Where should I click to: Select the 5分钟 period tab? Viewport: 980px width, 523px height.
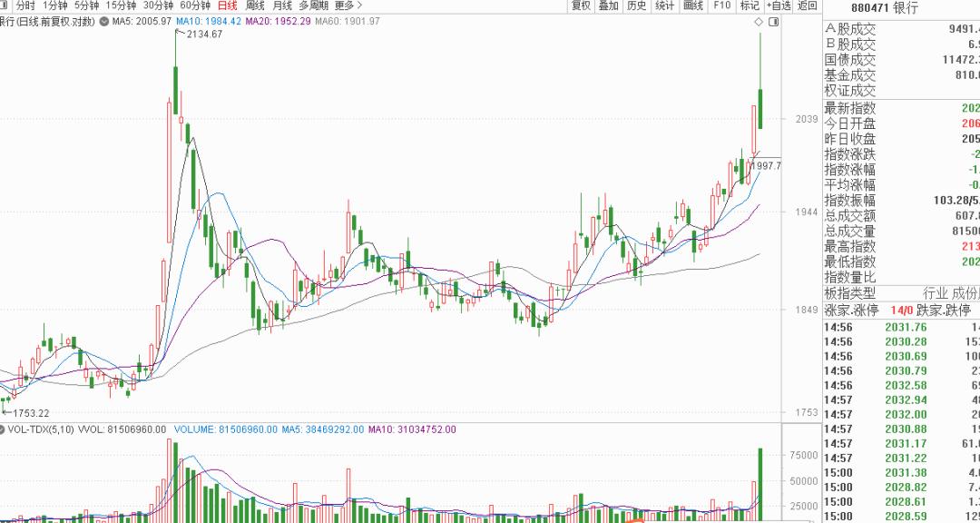click(86, 5)
